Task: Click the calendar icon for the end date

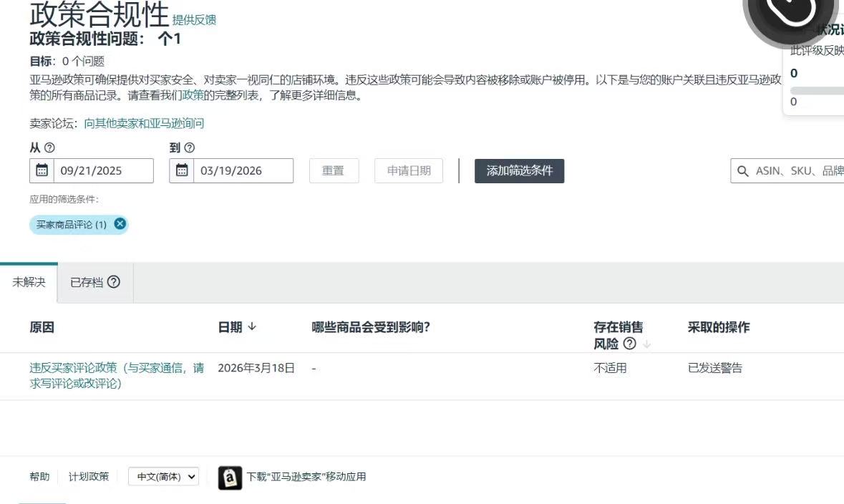Action: [x=182, y=170]
